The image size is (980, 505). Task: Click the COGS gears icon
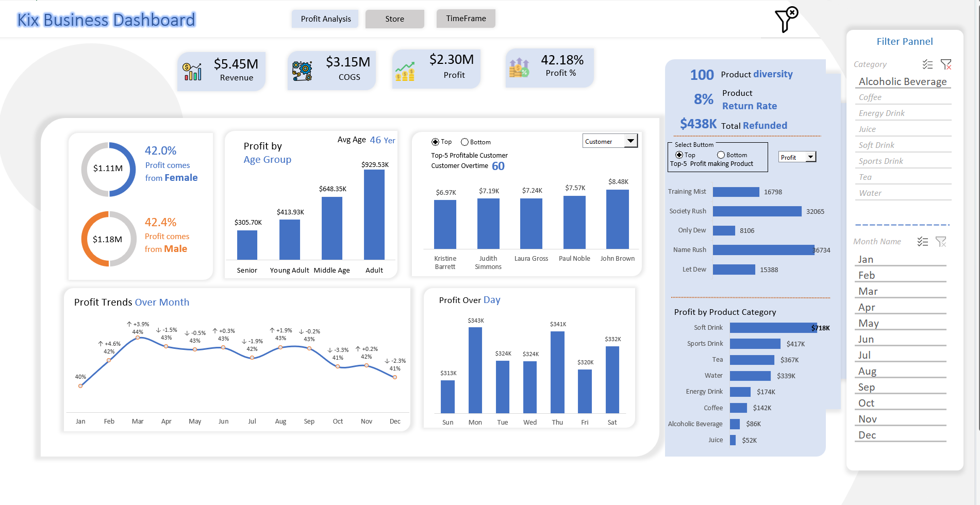click(302, 71)
